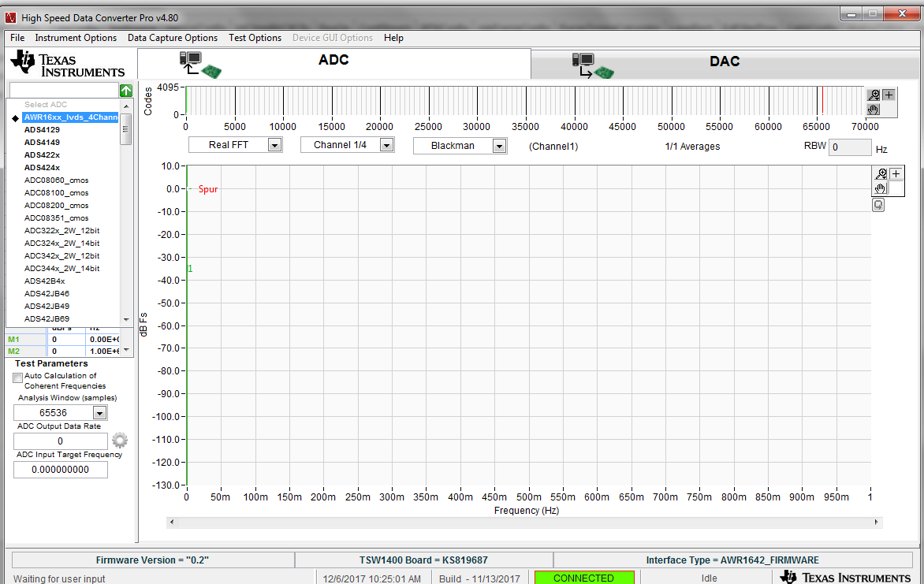Click the down arrow of the ADC device list scrollbar
This screenshot has width=924, height=584.
(126, 319)
